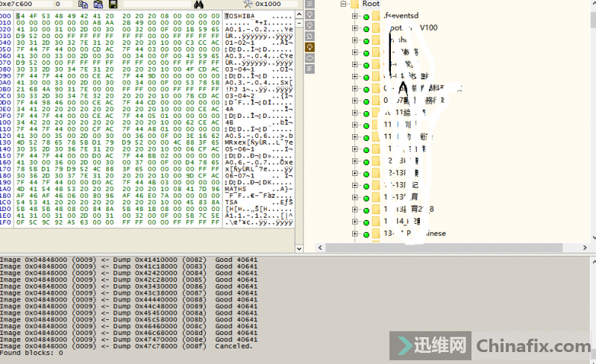Click the highlighted orange side toolbar icon
Viewport: 596px width, 364px height.
pyautogui.click(x=310, y=46)
